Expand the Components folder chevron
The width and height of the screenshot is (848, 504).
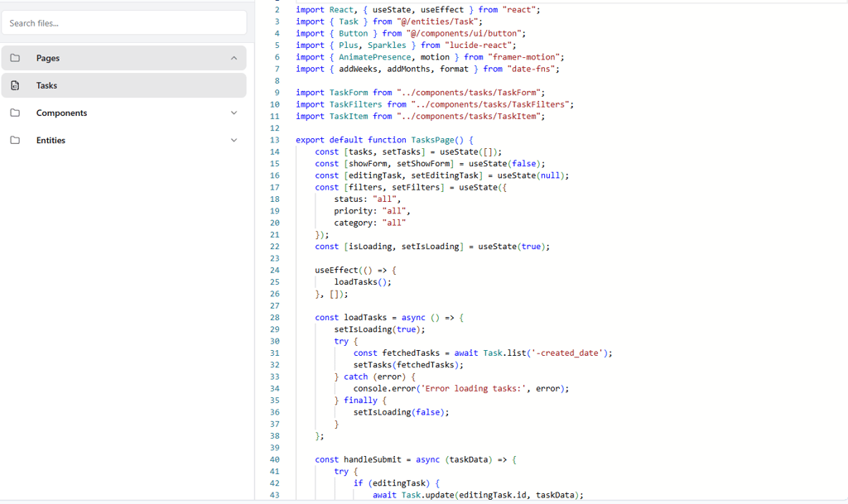click(234, 113)
